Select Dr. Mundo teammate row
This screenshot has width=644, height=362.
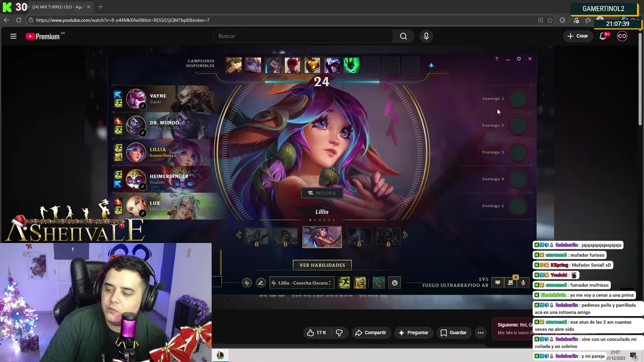click(x=165, y=126)
